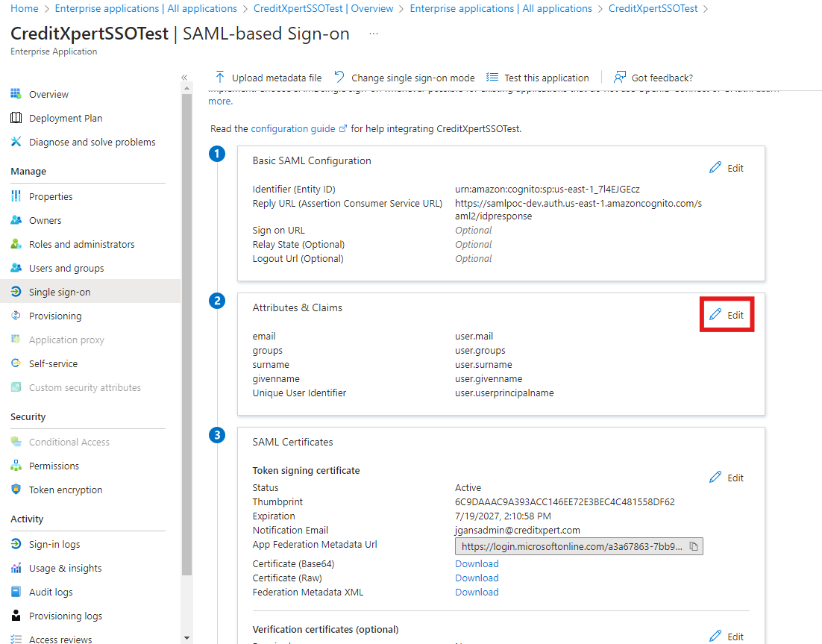
Task: Click the Properties bars icon
Action: point(16,196)
